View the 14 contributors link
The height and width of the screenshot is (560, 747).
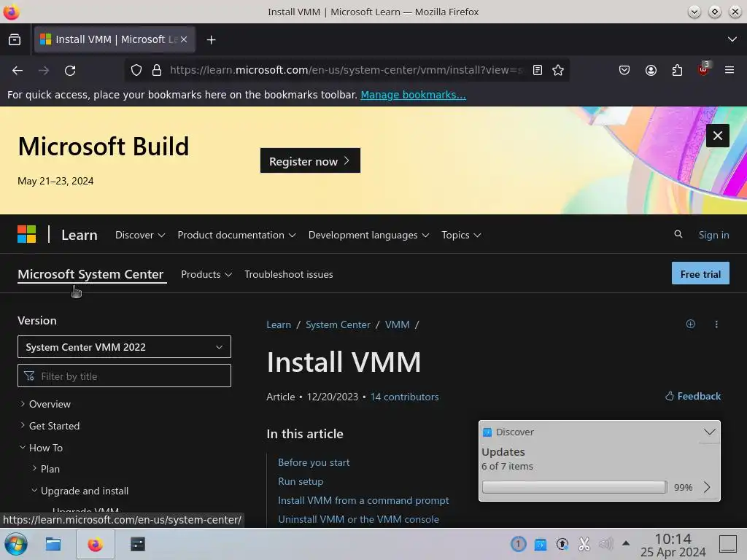(x=404, y=397)
